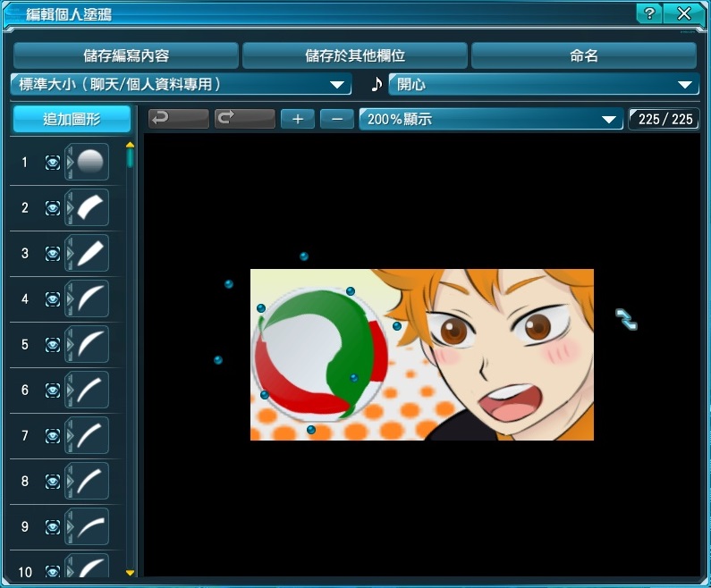This screenshot has height=588, width=711.
Task: Click the undo arrow button
Action: 179,119
